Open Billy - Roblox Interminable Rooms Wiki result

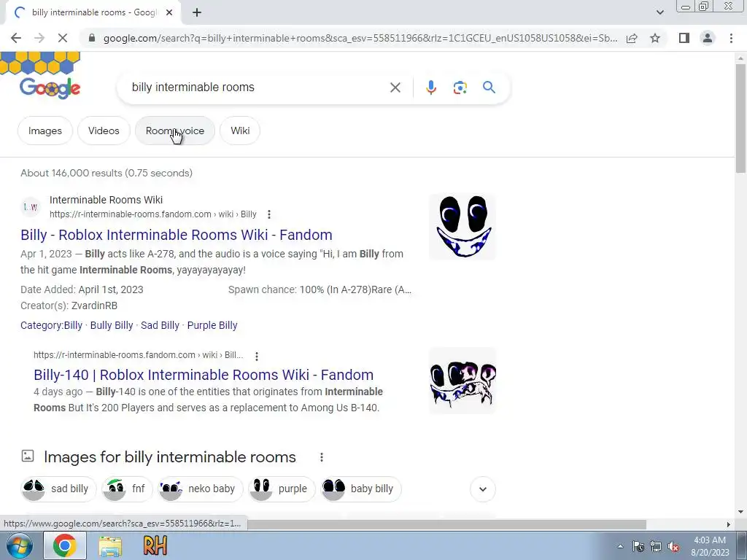click(x=177, y=235)
